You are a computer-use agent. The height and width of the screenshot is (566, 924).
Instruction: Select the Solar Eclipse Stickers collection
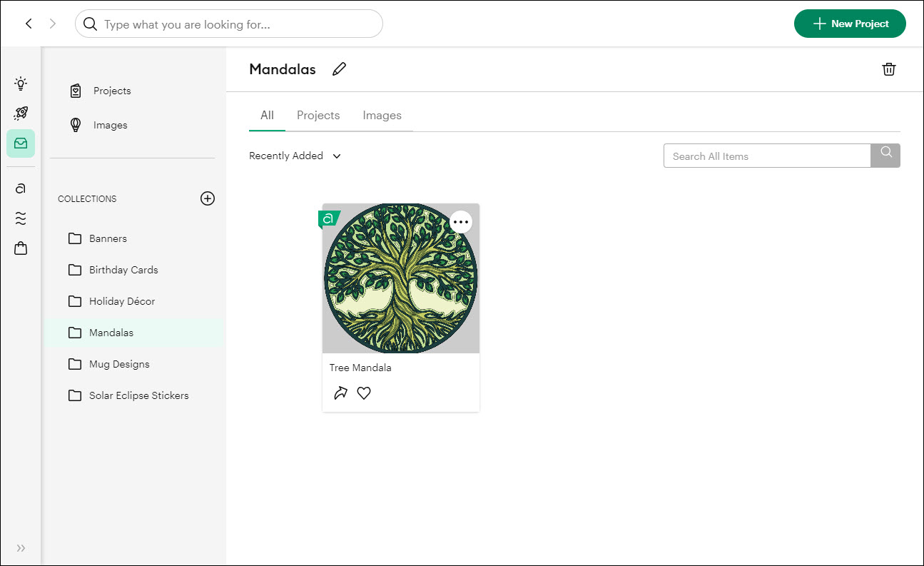138,395
